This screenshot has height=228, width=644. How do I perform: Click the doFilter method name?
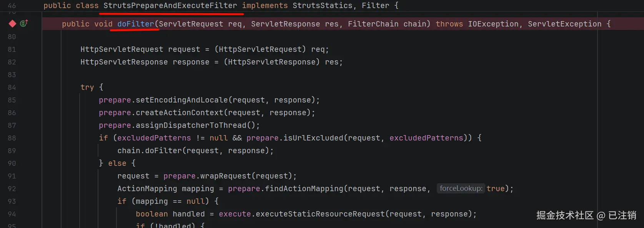click(x=136, y=24)
